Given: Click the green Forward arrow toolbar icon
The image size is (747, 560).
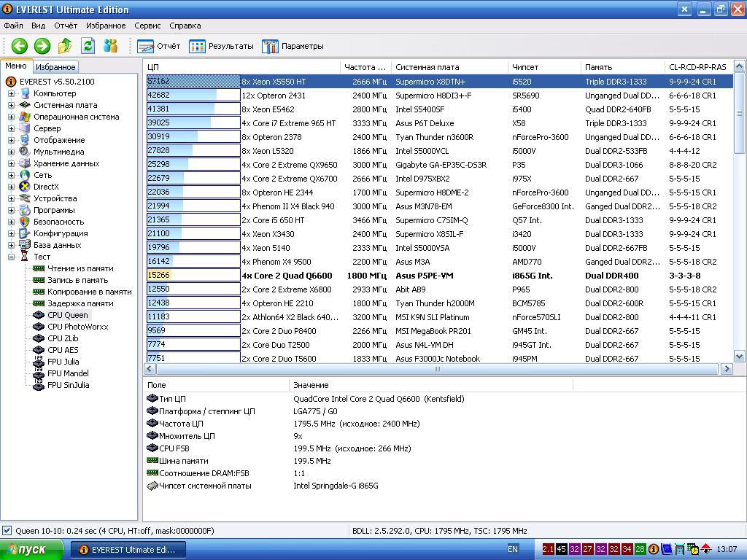Looking at the screenshot, I should pyautogui.click(x=42, y=46).
